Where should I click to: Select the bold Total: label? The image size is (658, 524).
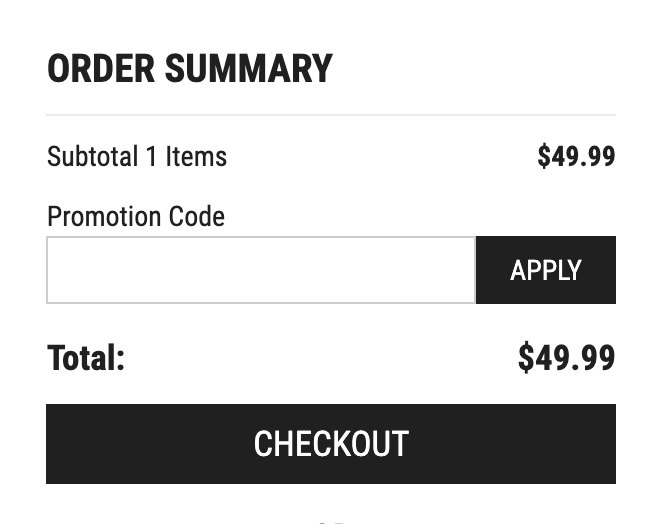pos(86,358)
